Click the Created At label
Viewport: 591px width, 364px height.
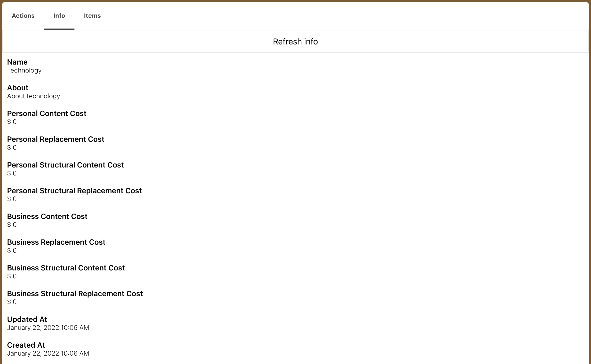coord(26,345)
